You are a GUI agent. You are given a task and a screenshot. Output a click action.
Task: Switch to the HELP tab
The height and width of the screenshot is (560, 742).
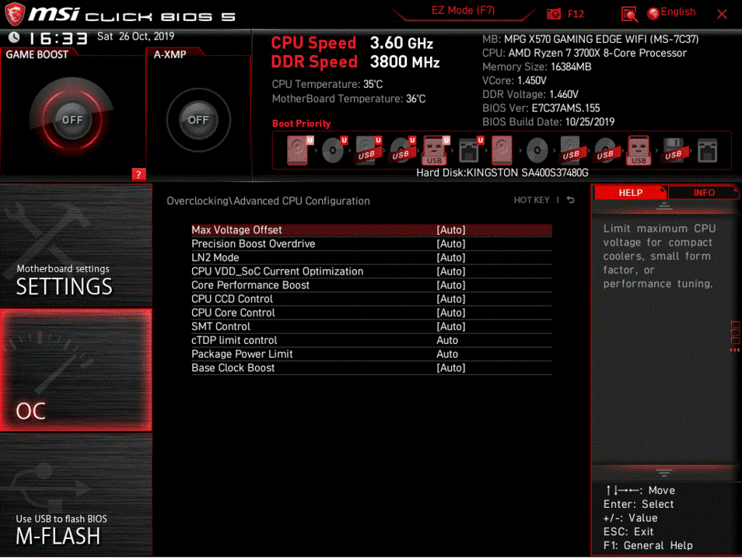click(630, 193)
